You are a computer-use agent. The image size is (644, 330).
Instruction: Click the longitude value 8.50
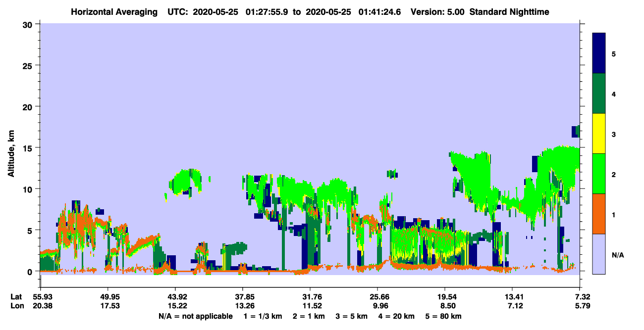click(447, 306)
